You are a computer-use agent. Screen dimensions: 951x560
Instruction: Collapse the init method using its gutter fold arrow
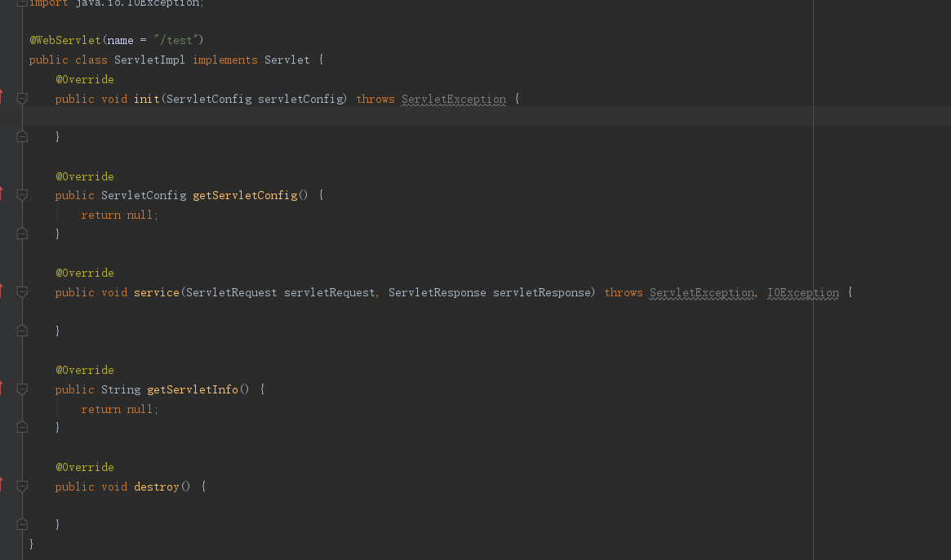[x=22, y=99]
